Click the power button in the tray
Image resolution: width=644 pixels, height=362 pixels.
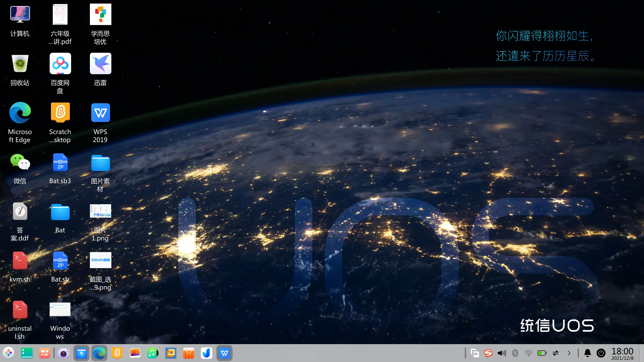(x=601, y=353)
